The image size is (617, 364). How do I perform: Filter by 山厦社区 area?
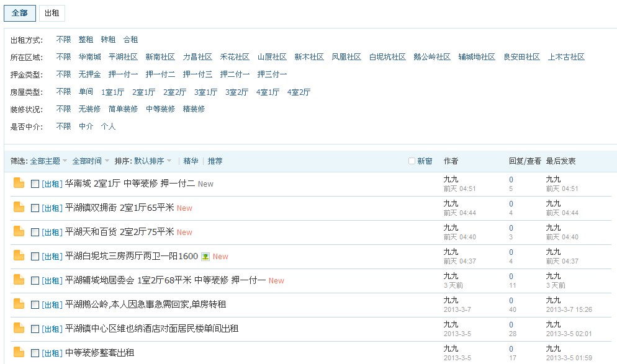(x=272, y=57)
